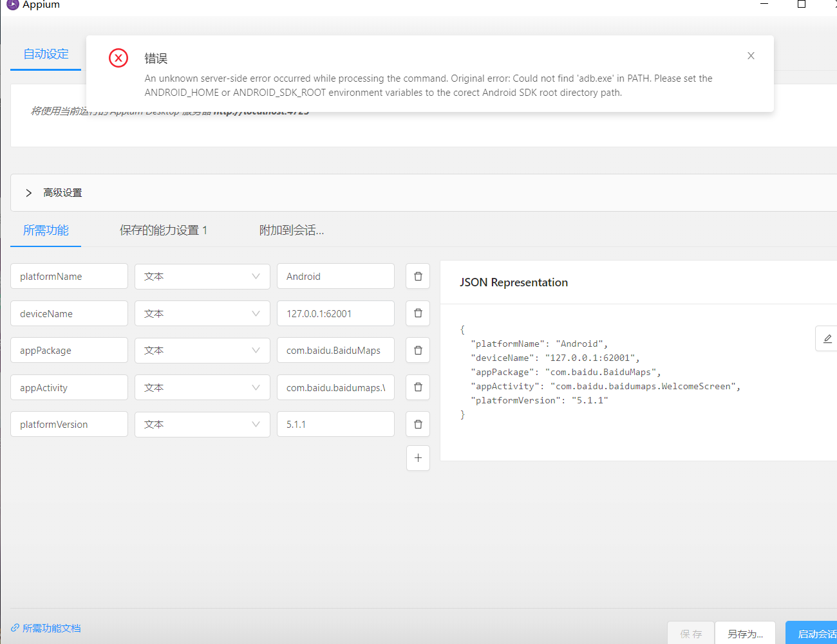Click the adb.exe error message text
The width and height of the screenshot is (837, 644).
click(x=429, y=86)
